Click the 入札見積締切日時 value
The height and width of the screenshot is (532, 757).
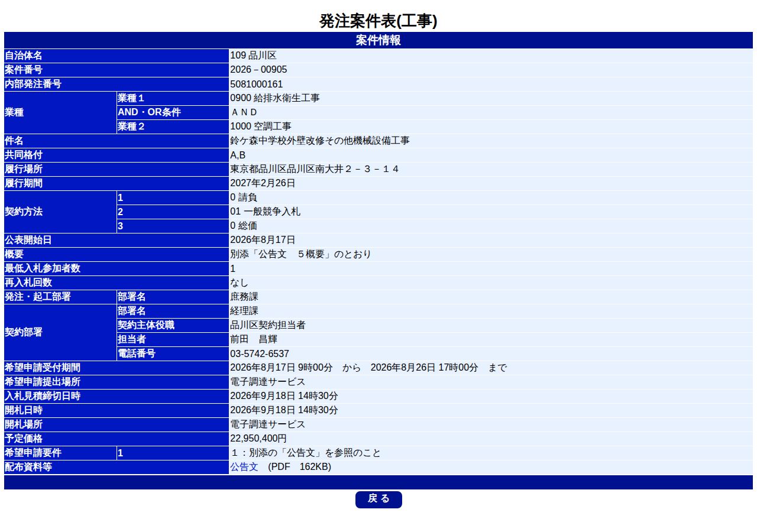284,396
